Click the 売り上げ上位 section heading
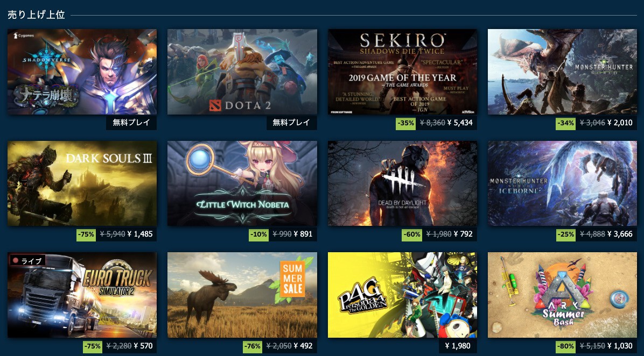Viewport: 644px width, 356px height. [x=36, y=15]
